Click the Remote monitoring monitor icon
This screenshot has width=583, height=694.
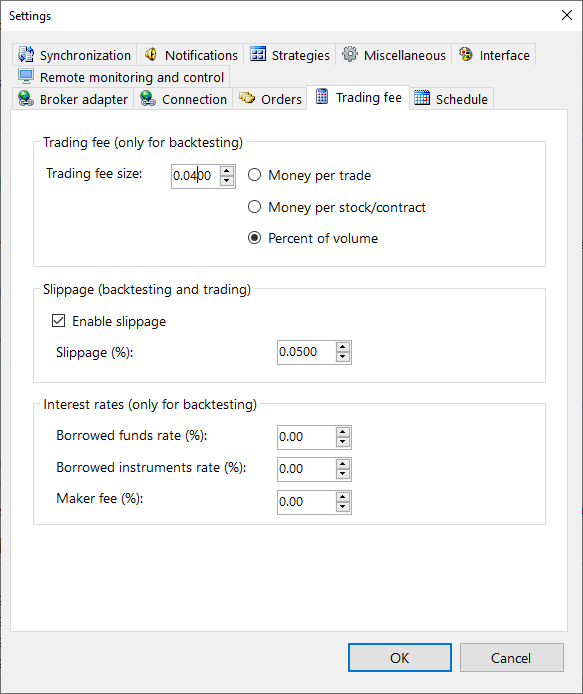(26, 76)
